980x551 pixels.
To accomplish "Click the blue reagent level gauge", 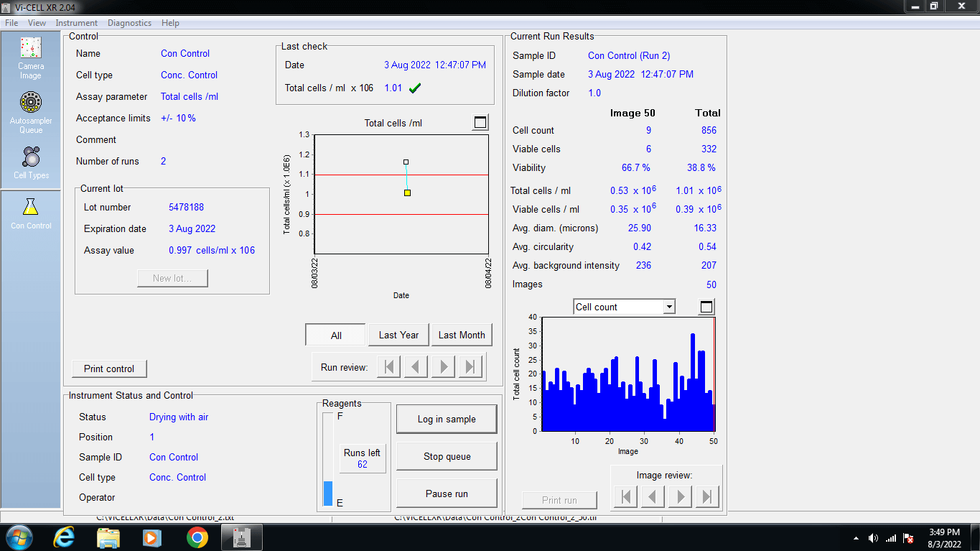I will point(329,494).
